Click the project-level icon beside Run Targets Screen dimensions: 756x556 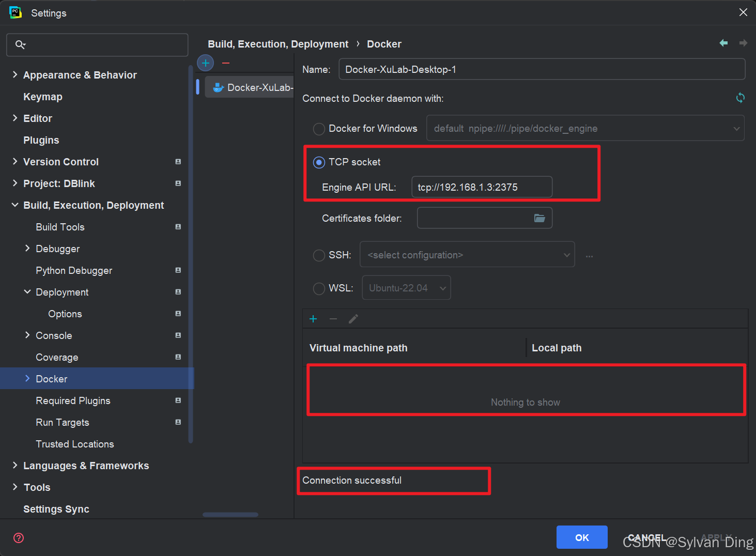click(x=178, y=422)
